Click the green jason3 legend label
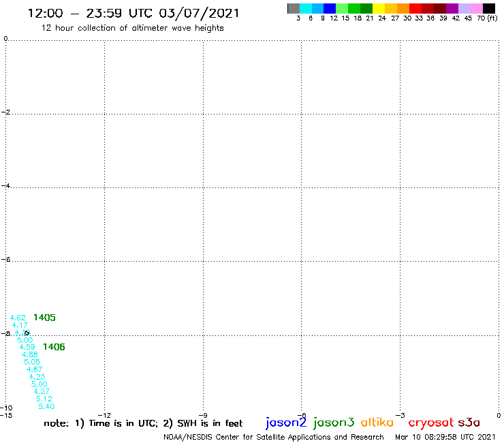504x443 pixels. [334, 423]
